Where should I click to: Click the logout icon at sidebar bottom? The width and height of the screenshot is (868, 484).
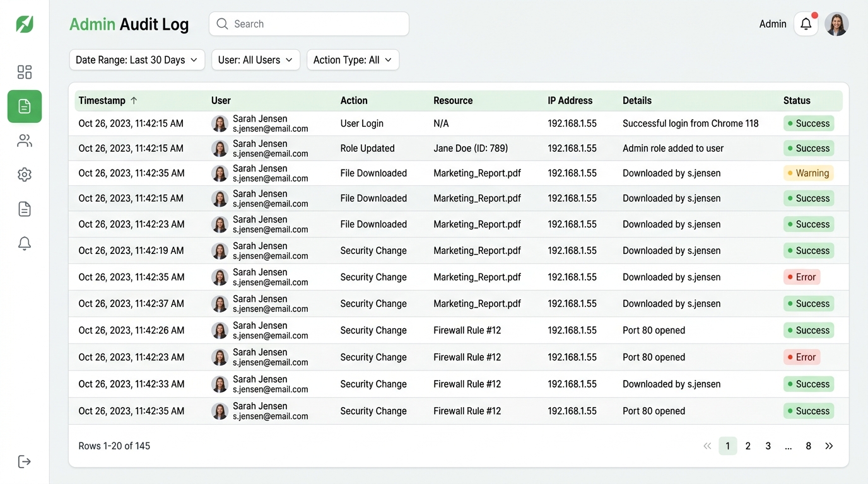pos(25,462)
